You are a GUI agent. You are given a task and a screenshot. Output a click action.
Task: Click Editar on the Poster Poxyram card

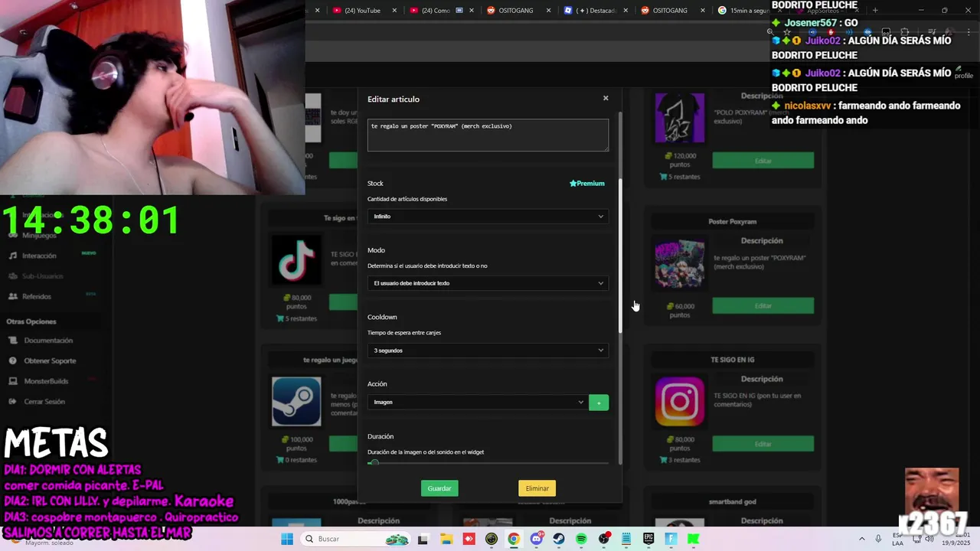(x=763, y=306)
